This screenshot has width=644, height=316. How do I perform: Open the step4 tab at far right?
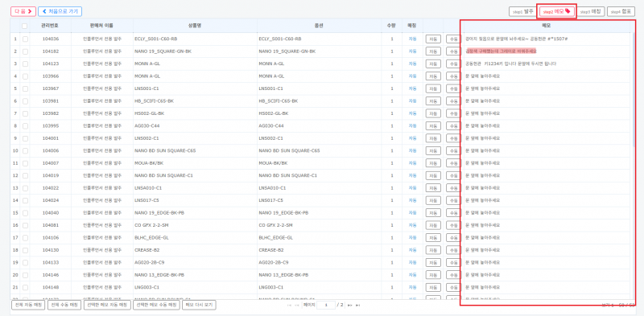point(621,11)
